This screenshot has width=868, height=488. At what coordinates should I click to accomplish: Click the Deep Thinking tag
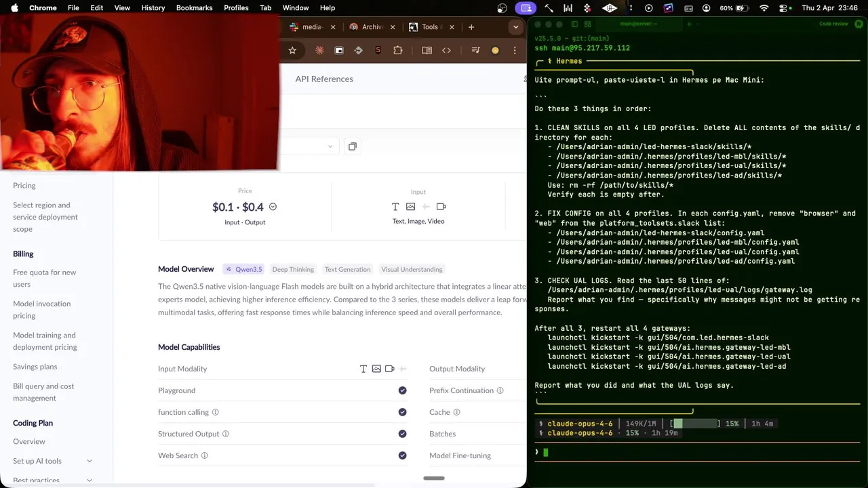[293, 269]
